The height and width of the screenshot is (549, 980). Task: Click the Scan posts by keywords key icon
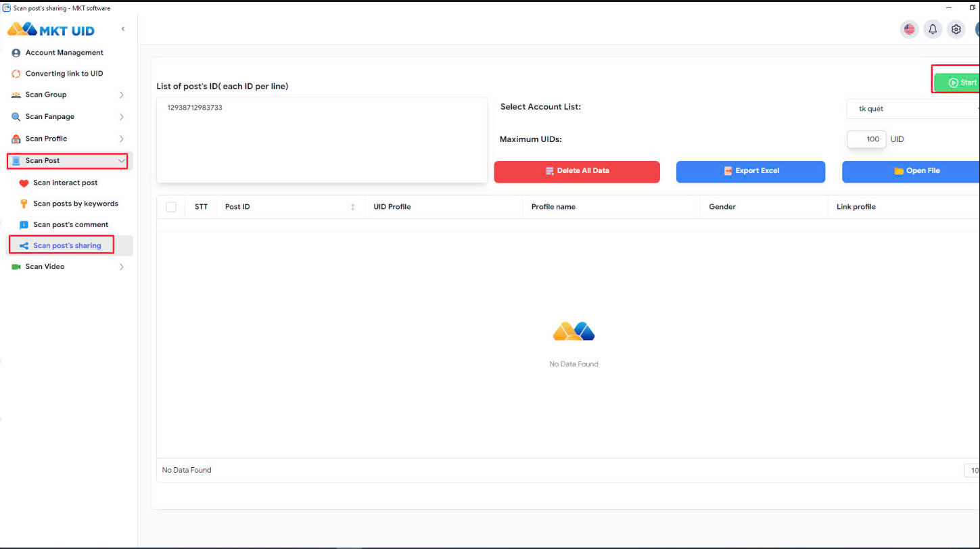click(24, 204)
